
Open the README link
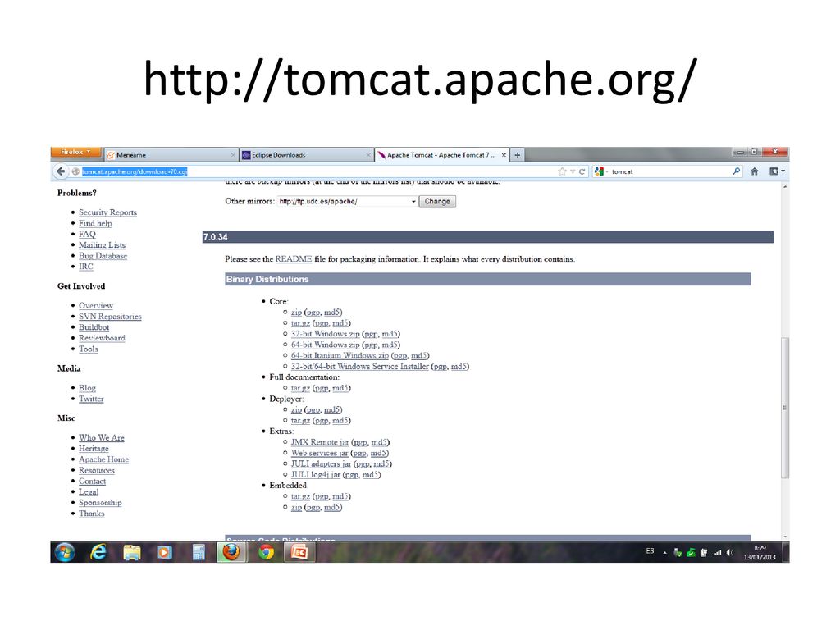point(294,258)
